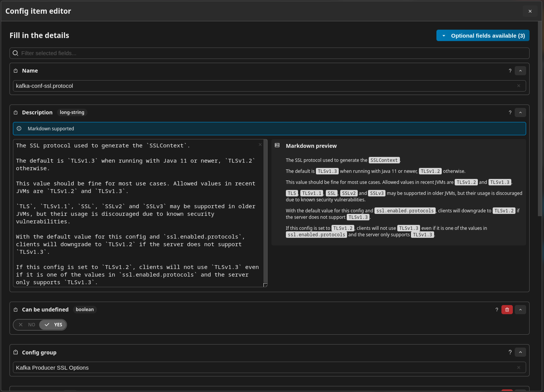Click the Markdown preview icon
This screenshot has height=392, width=544.
coord(277,145)
